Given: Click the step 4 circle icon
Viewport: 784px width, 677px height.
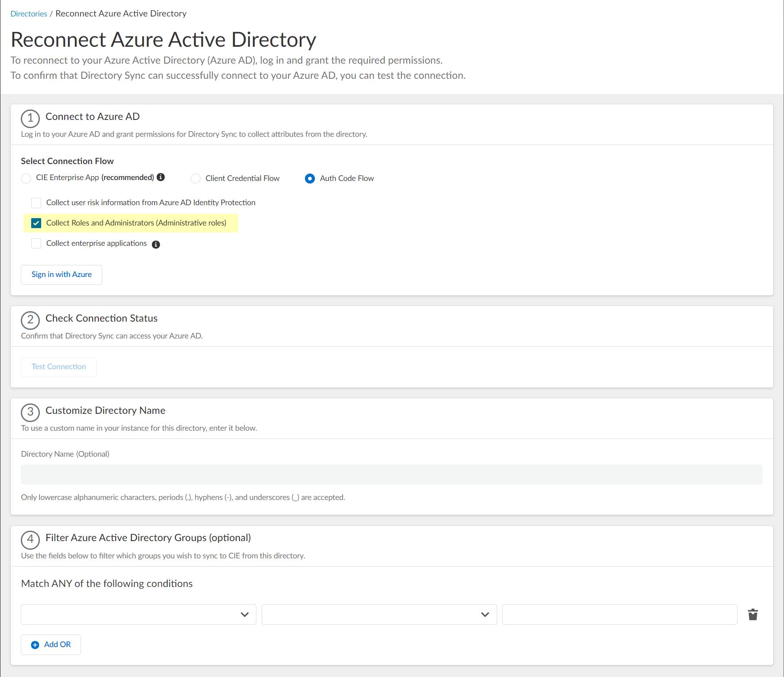Looking at the screenshot, I should (x=30, y=539).
